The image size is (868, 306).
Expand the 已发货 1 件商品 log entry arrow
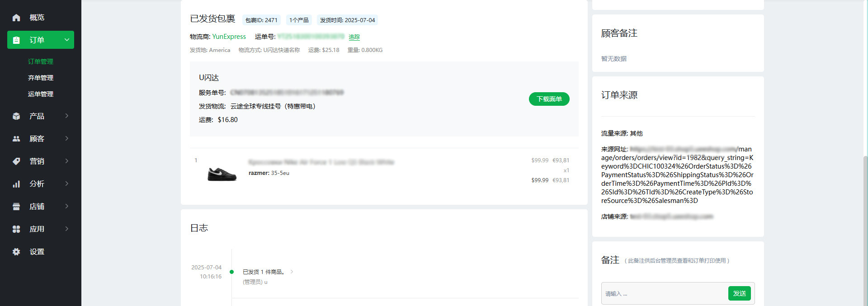coord(292,272)
